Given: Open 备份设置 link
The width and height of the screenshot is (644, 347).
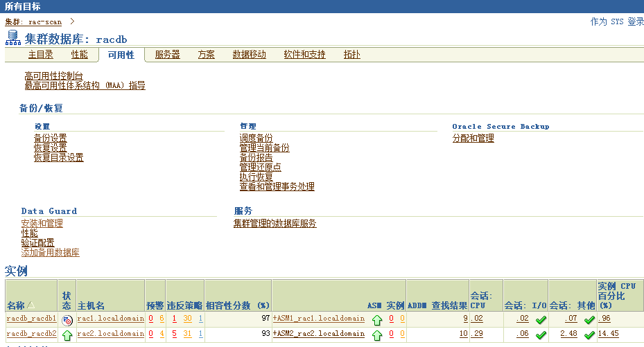Looking at the screenshot, I should click(50, 139).
